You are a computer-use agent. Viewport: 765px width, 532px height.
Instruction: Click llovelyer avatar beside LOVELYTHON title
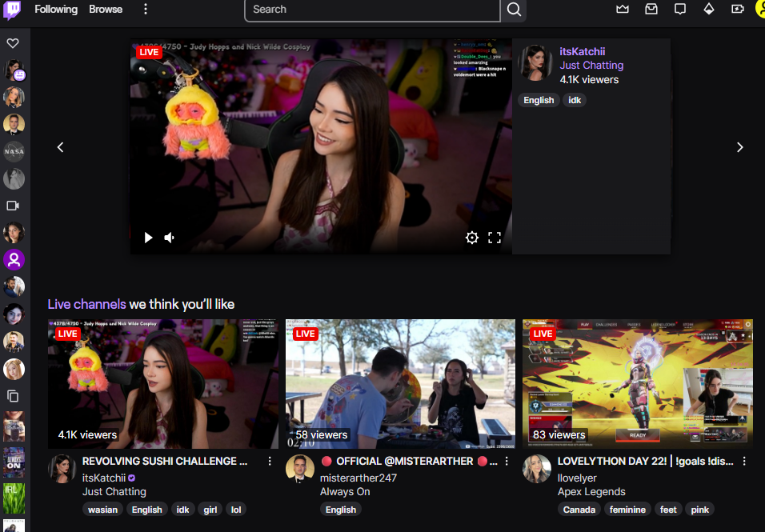537,469
